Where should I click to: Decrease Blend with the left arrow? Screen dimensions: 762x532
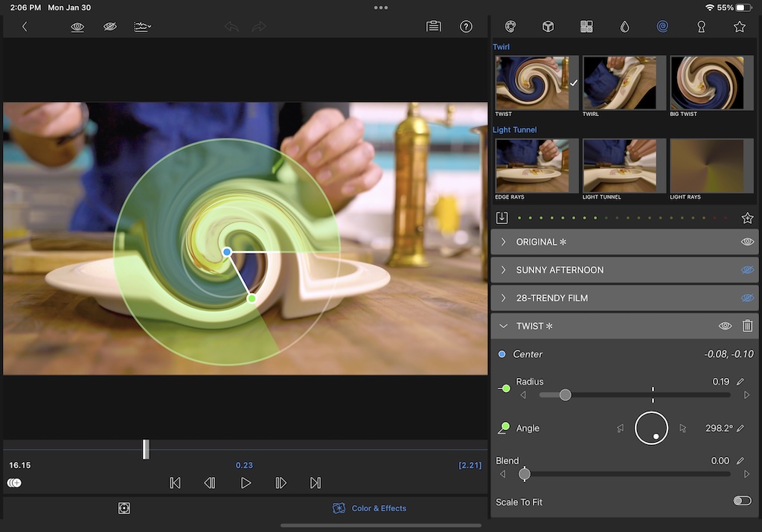pos(502,474)
